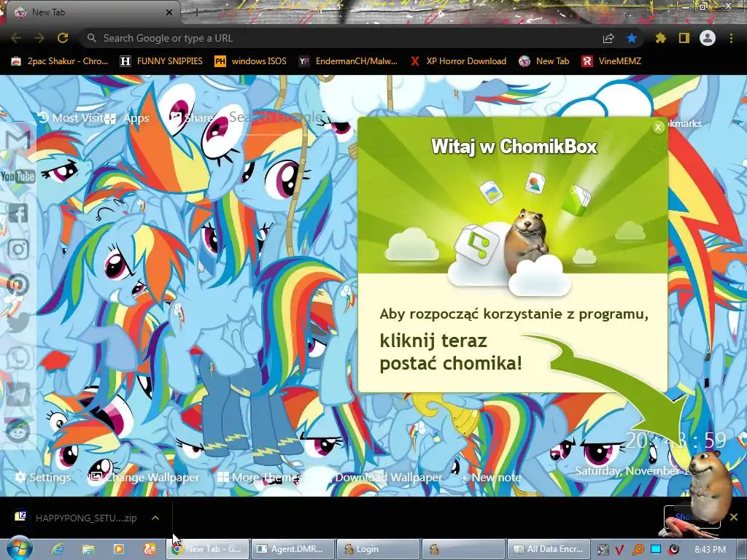Click More Themes
The image size is (747, 560).
coord(260,477)
